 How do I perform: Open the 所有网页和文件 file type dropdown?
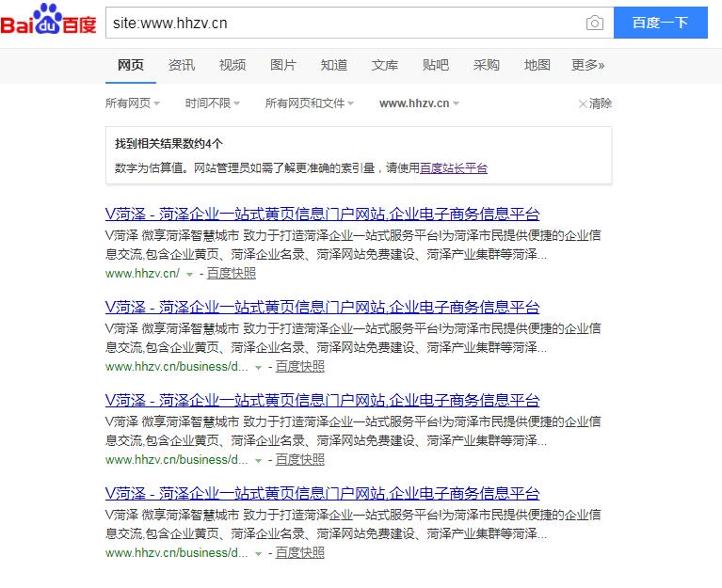[x=310, y=103]
